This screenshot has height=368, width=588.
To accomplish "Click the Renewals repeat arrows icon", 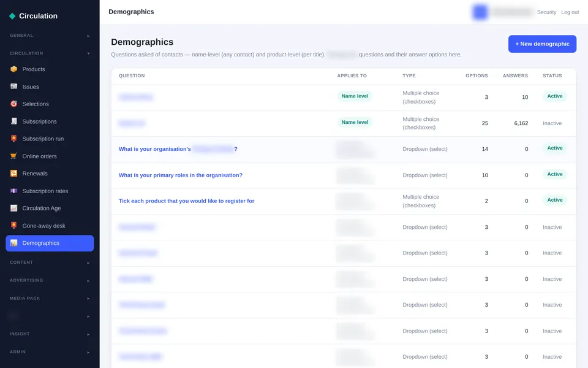I will [x=14, y=173].
